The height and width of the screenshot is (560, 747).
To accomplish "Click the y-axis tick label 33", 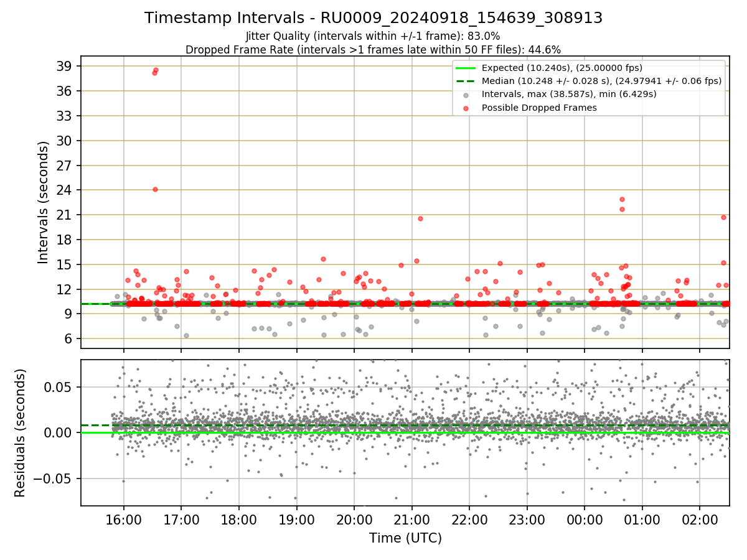I will coord(63,116).
